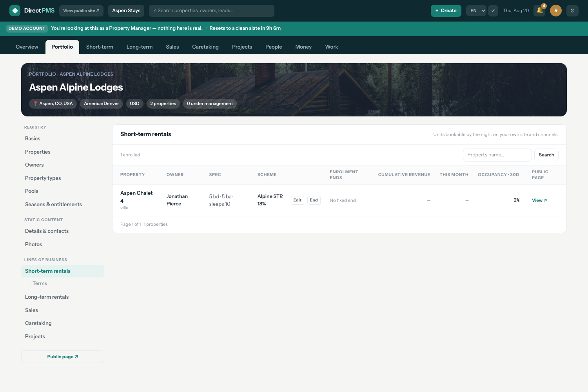Open View public site external link
The image size is (588, 392).
(81, 11)
